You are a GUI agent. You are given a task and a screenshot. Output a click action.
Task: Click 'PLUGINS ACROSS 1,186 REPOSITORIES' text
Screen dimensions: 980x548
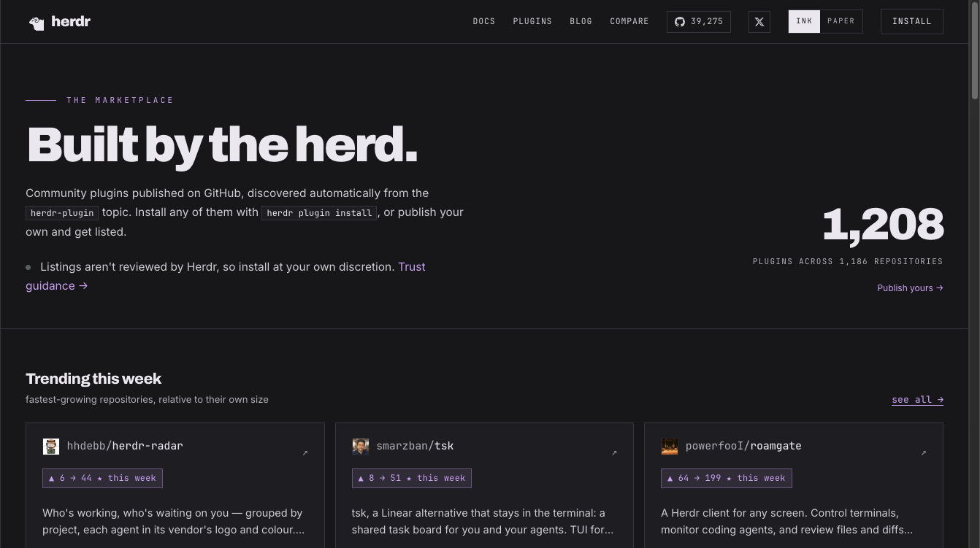[848, 261]
